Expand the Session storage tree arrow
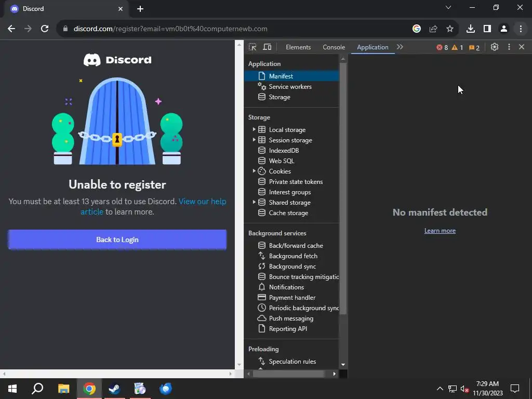Viewport: 532px width, 399px height. pos(254,140)
